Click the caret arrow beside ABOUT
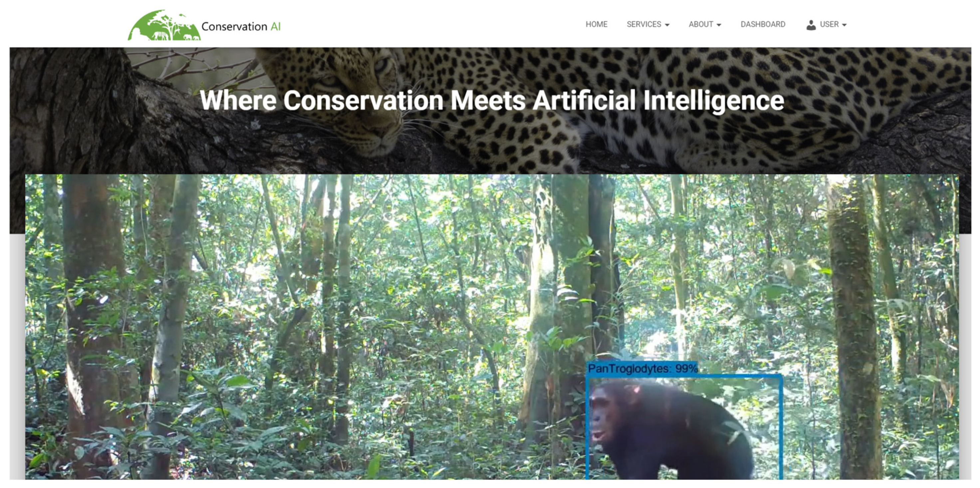The height and width of the screenshot is (488, 980). (719, 25)
